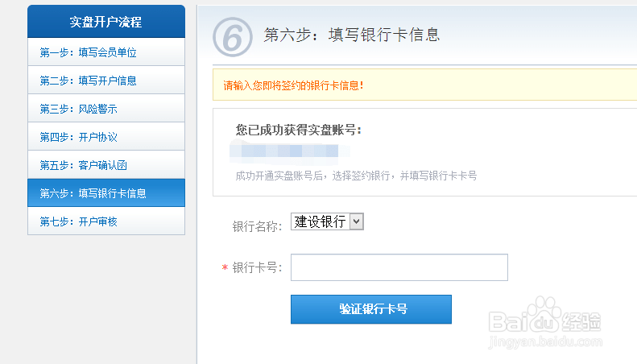Click the 第六步：填写银行卡信息 page heading
This screenshot has height=364, width=637.
[x=352, y=35]
